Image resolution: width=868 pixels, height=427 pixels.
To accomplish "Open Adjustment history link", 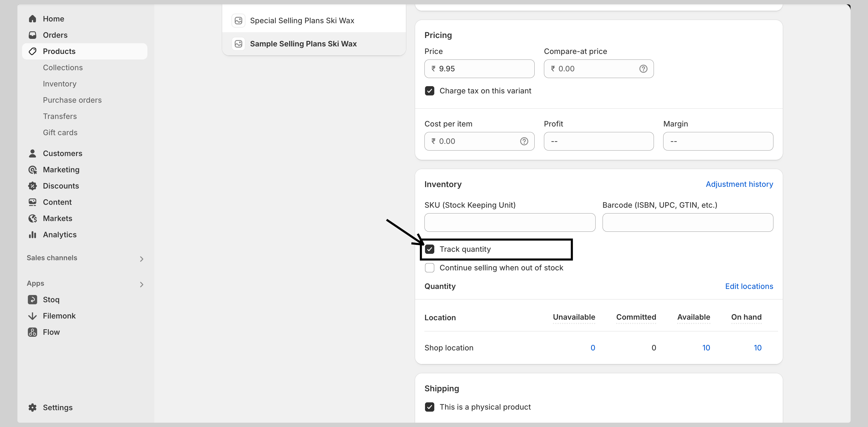I will 739,184.
